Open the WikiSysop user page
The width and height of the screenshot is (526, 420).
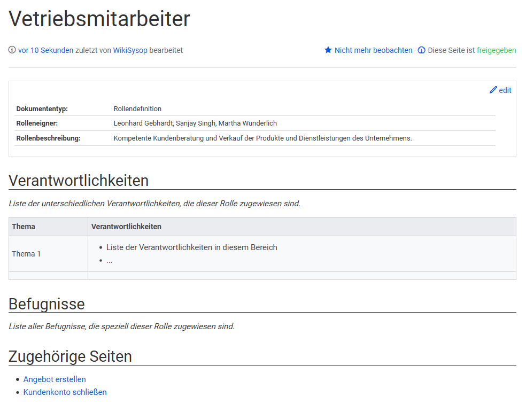130,50
